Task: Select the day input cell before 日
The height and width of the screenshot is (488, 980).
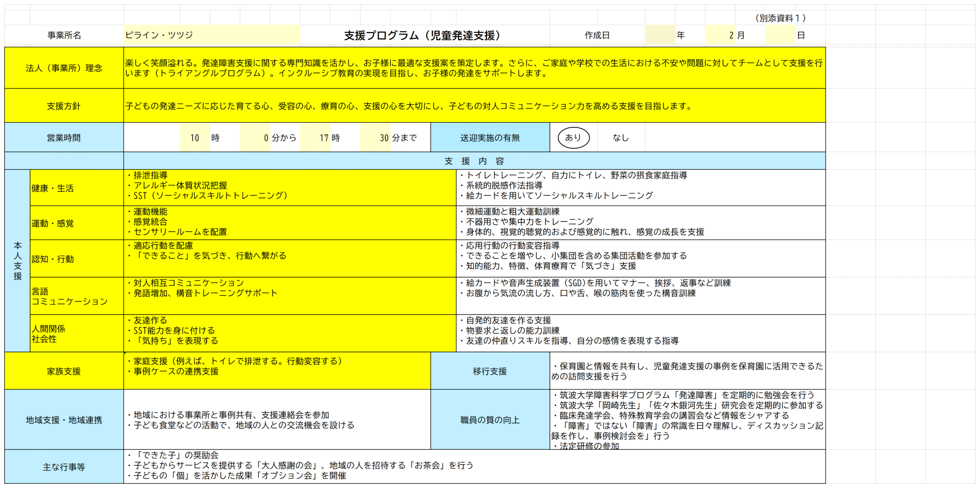Action: 780,35
